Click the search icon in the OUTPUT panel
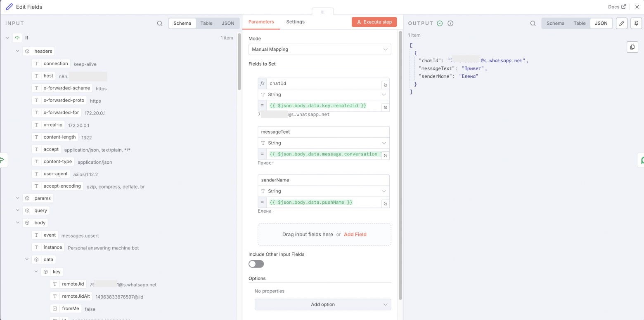Screen dimensions: 644x320 click(533, 24)
